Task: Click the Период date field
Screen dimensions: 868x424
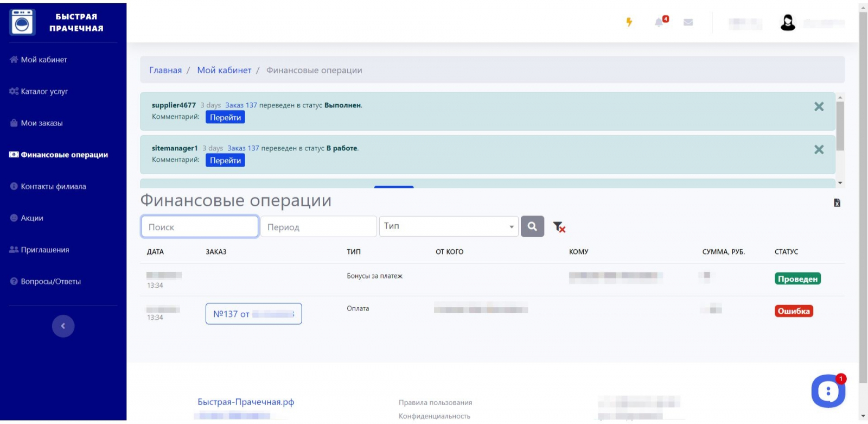Action: (318, 226)
